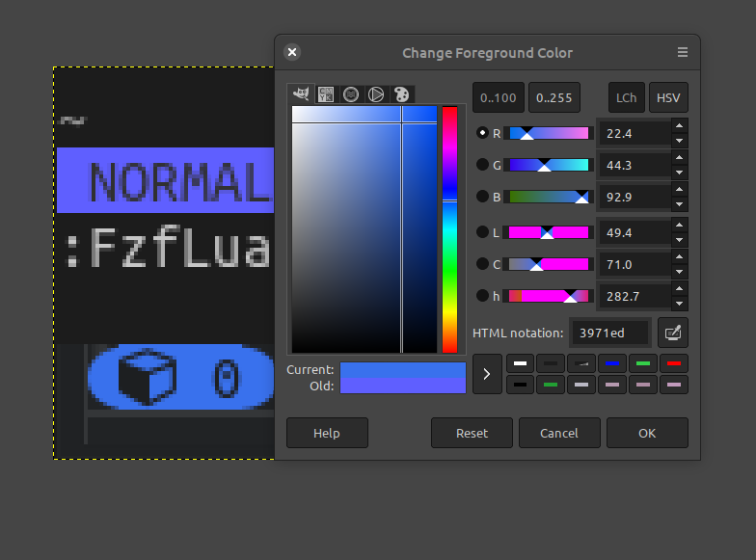Pick the red history swatch
The height and width of the screenshot is (560, 756).
[x=674, y=363]
